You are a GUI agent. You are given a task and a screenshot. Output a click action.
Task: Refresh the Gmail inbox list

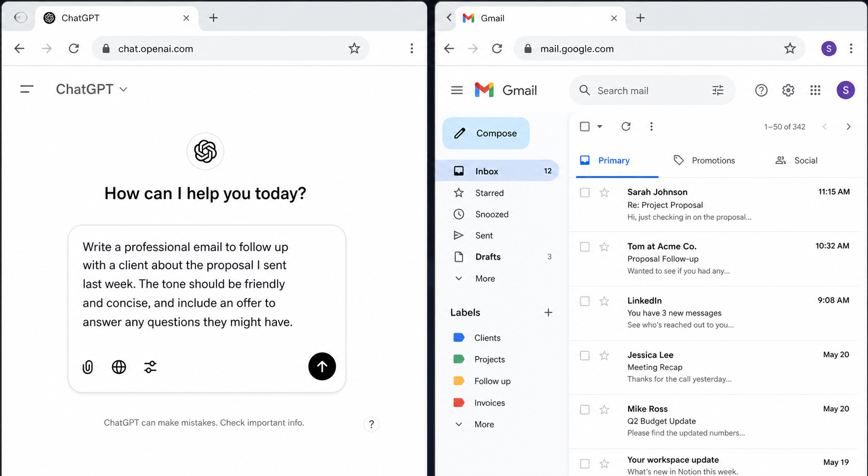(626, 127)
